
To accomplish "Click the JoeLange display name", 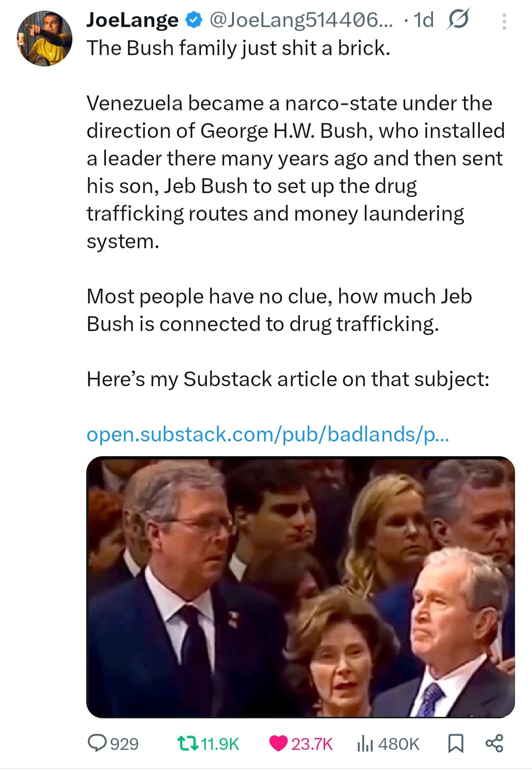I will coord(132,20).
